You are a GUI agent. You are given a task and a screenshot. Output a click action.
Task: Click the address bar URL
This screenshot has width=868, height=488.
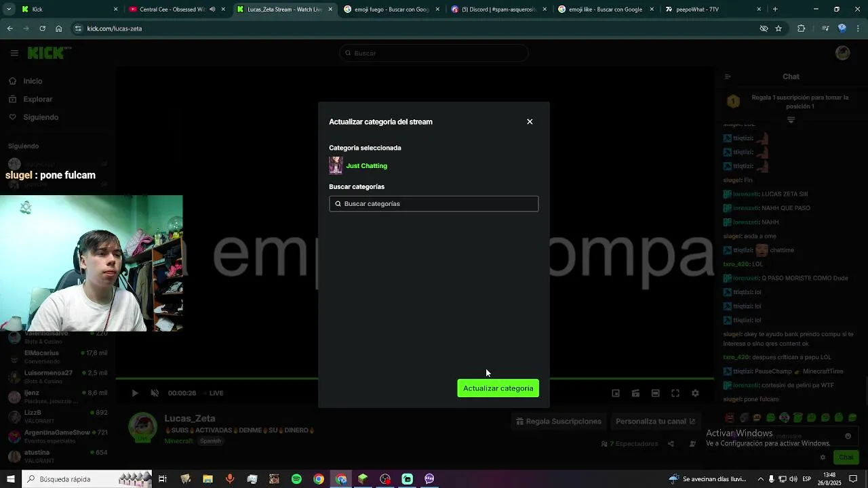[x=115, y=28]
